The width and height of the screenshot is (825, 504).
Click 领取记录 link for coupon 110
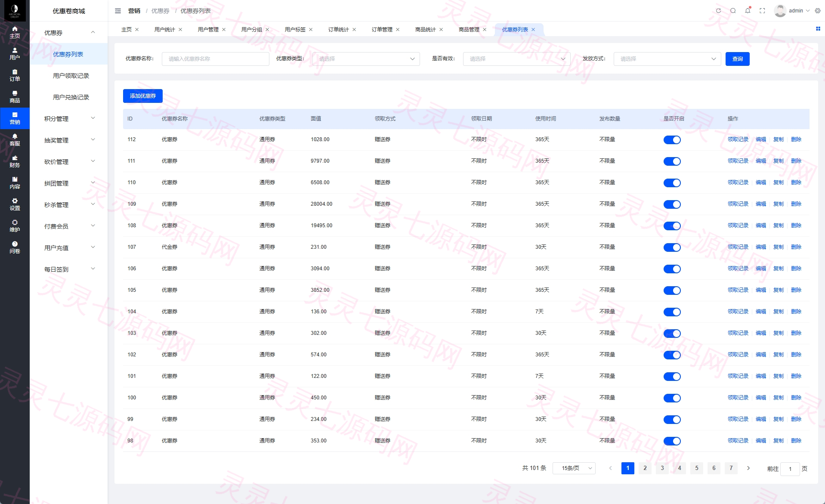tap(738, 182)
